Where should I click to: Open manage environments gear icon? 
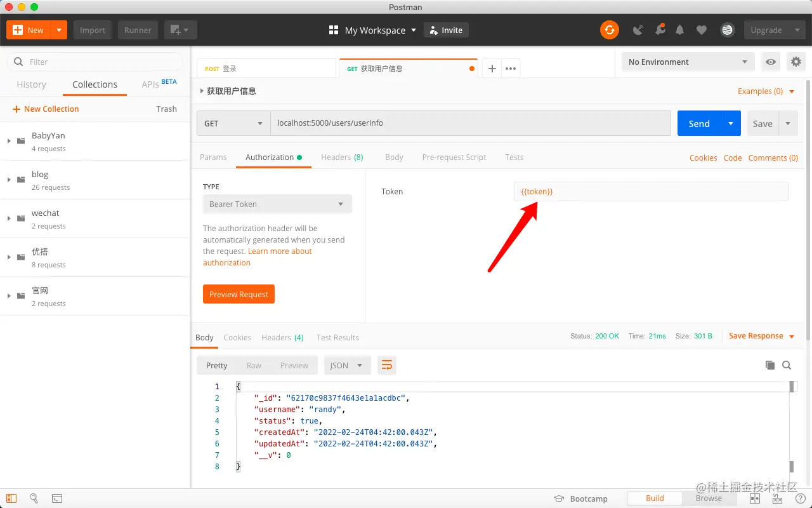[x=796, y=62]
